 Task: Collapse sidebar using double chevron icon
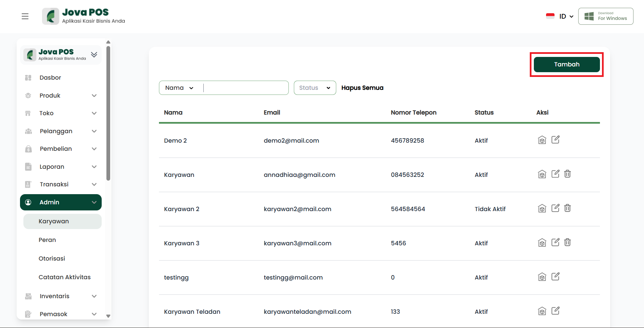pos(94,55)
